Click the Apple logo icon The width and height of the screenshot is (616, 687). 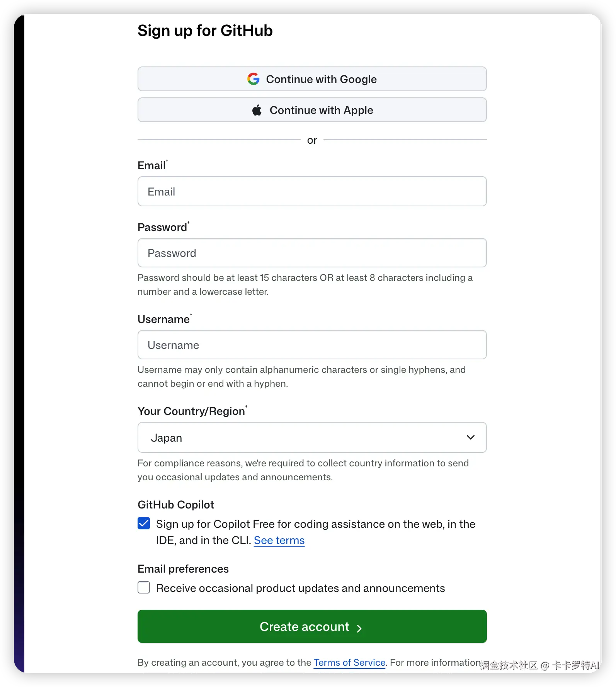pyautogui.click(x=257, y=110)
